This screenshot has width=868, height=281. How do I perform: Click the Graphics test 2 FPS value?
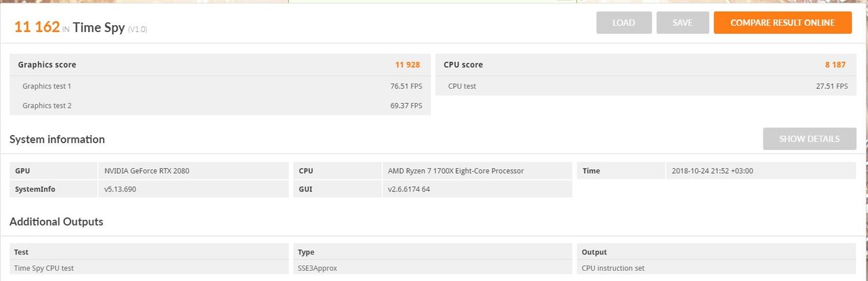(406, 106)
